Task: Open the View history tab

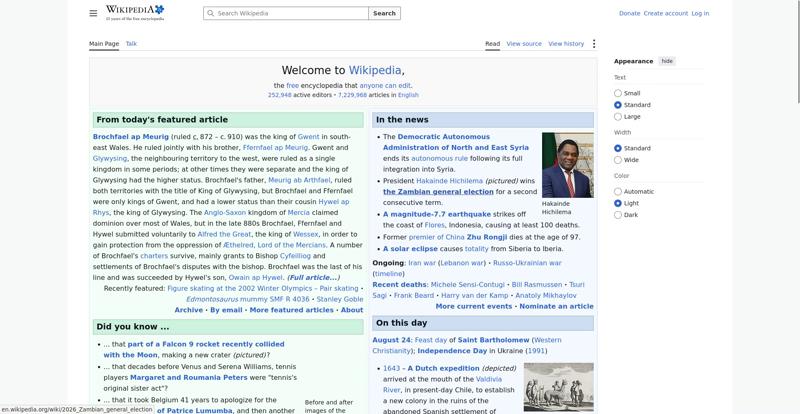Action: [566, 44]
